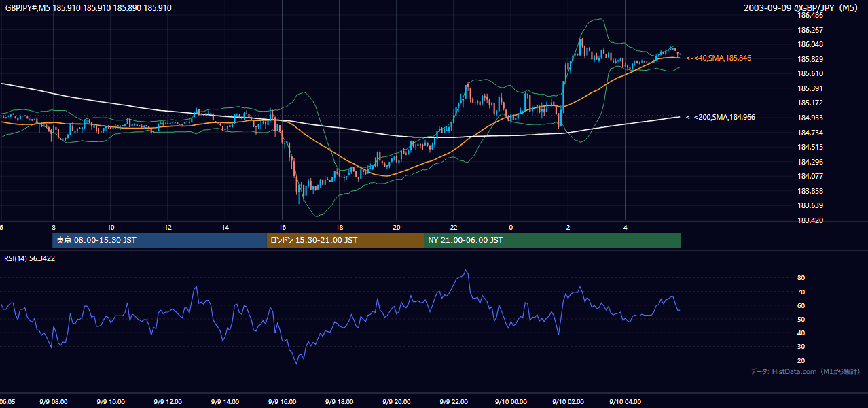Viewport: 868px width, 408px height.
Task: Click hour label 18 under price chart
Action: click(x=340, y=227)
